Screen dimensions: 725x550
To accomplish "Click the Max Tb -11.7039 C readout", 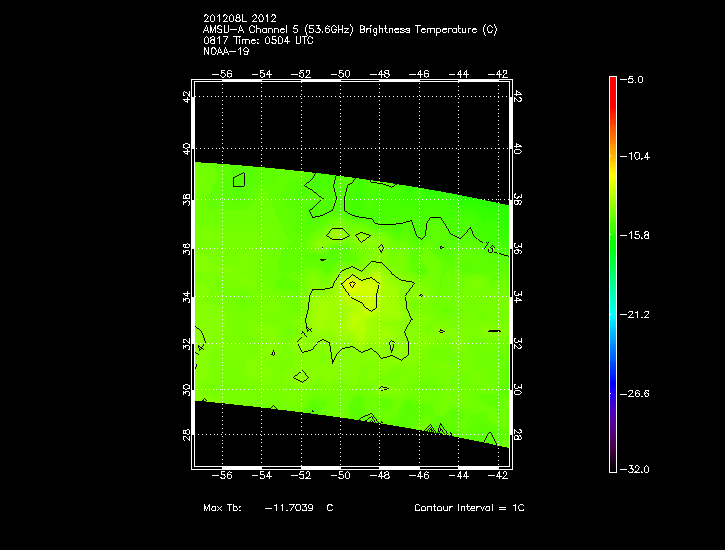I will pos(267,508).
